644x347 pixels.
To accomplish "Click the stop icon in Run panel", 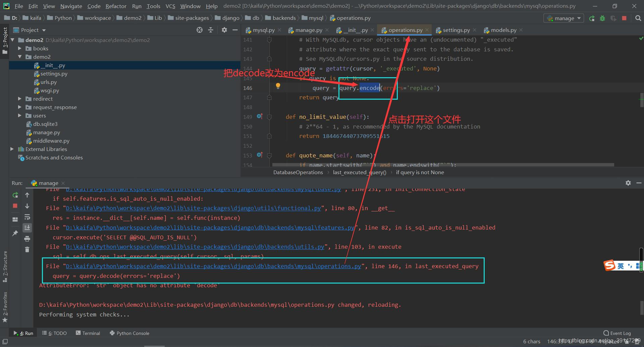I will [15, 206].
